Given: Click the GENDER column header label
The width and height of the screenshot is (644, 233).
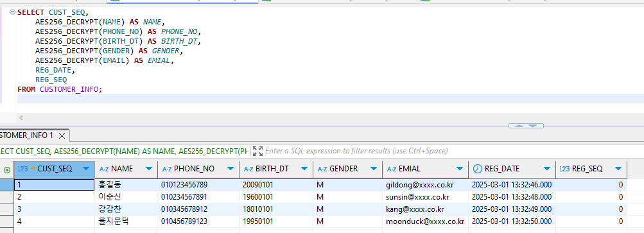Looking at the screenshot, I should [x=344, y=169].
